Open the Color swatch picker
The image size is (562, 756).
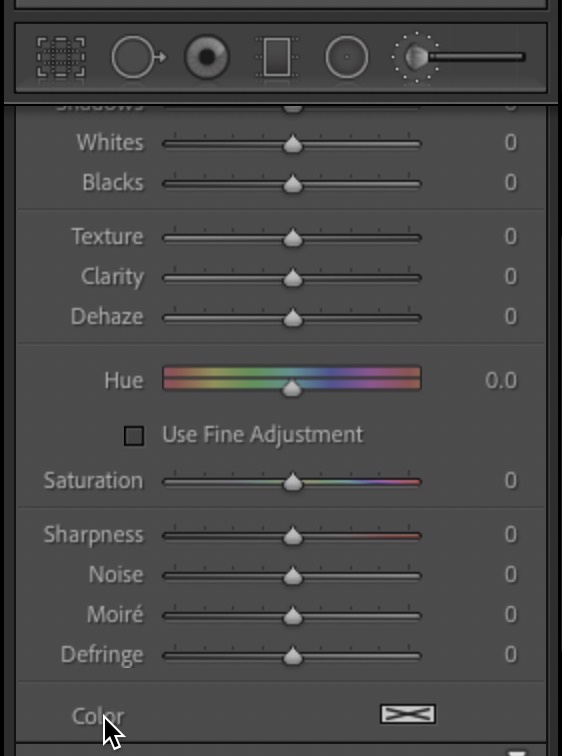[x=408, y=714]
